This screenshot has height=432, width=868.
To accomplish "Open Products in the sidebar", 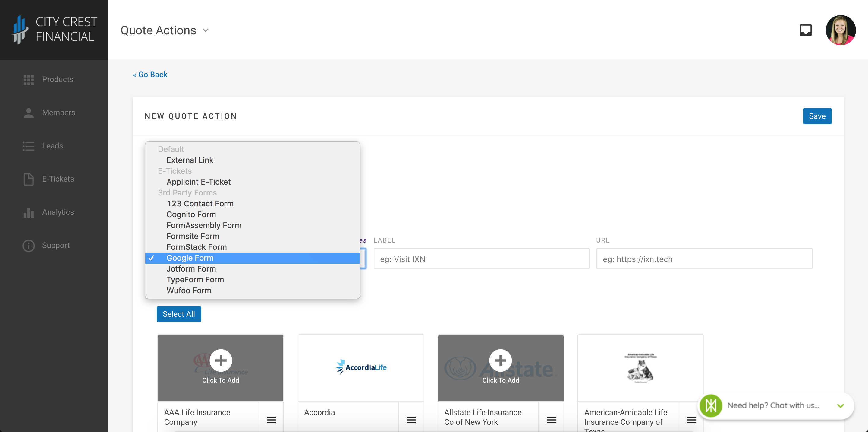I will 58,80.
